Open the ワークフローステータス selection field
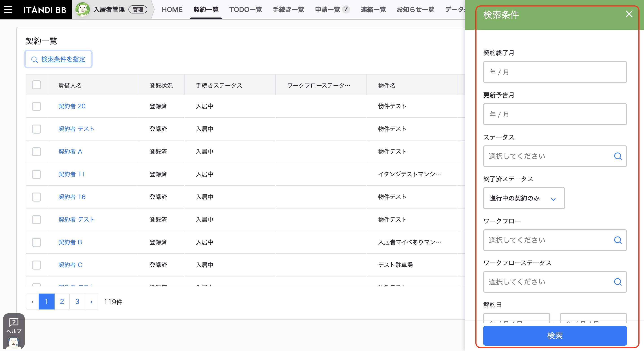 pos(555,282)
